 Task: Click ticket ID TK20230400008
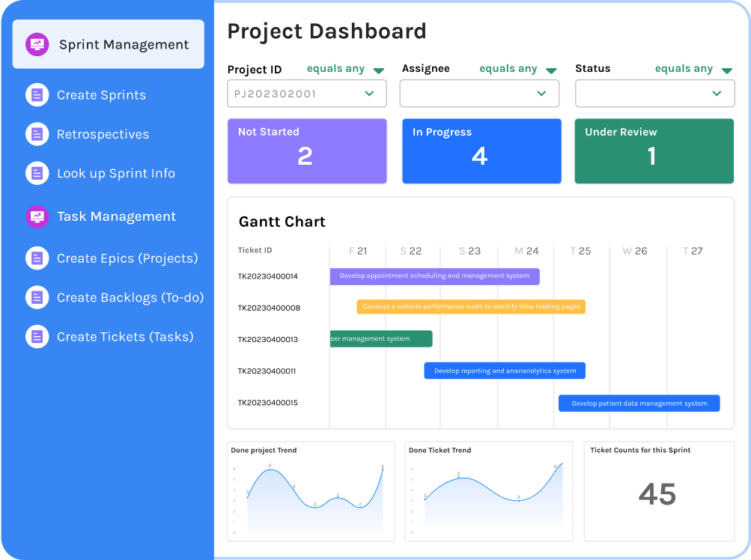pyautogui.click(x=269, y=308)
